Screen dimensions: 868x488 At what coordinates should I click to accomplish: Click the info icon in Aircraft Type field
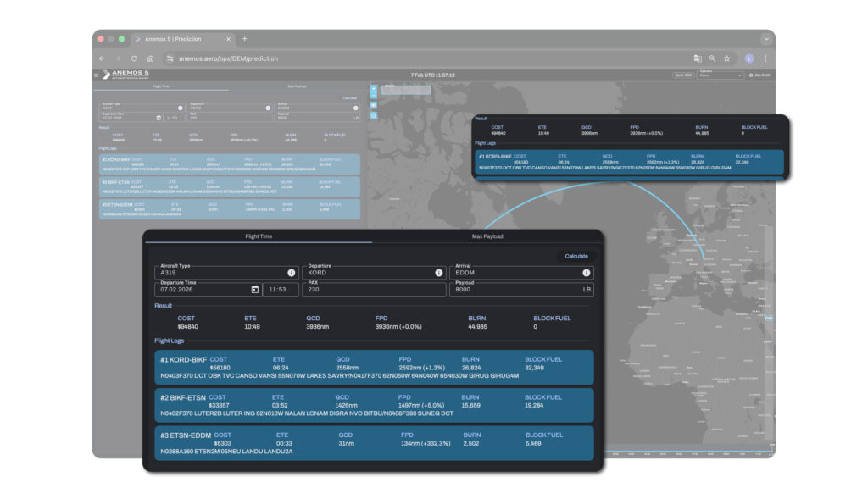click(291, 273)
